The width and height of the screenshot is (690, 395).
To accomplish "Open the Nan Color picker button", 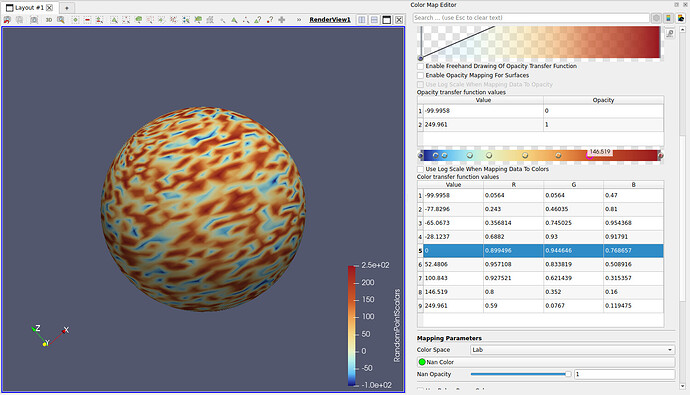I will pos(546,362).
